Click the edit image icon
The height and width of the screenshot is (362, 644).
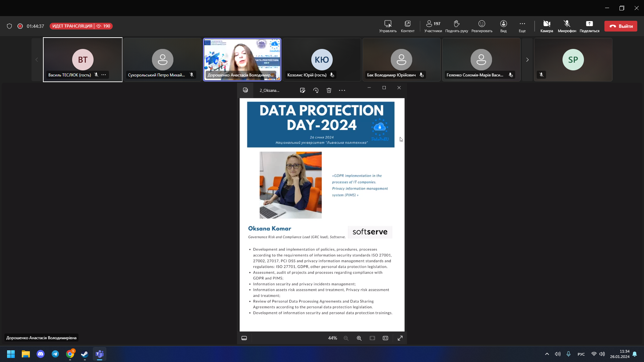(303, 90)
